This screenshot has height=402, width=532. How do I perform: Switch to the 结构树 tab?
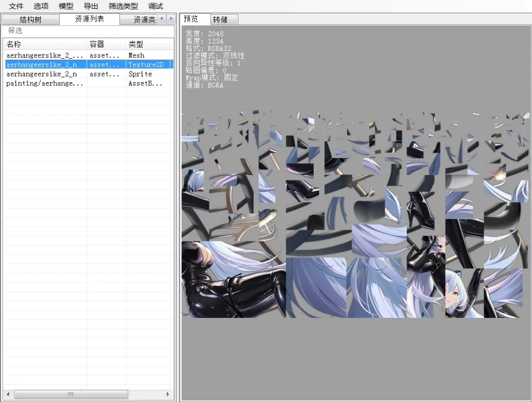tap(31, 20)
